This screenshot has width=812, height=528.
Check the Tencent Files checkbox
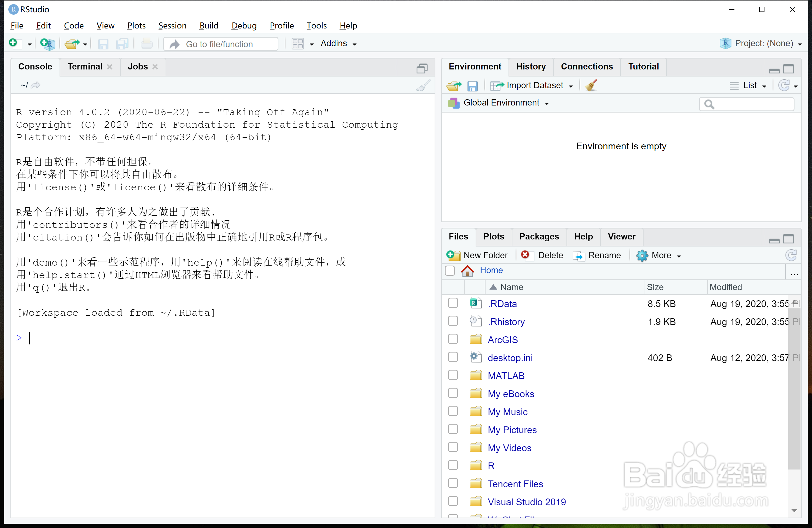click(x=453, y=483)
